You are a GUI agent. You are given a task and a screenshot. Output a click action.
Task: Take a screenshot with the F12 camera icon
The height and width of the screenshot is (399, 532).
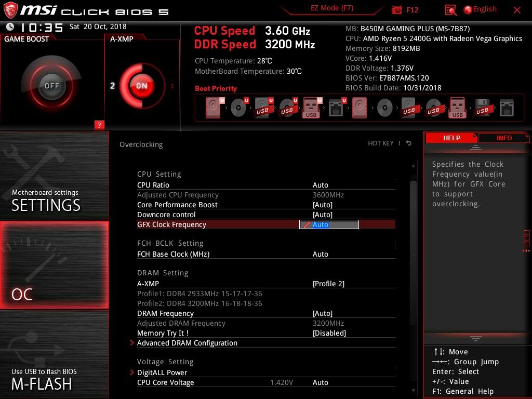coord(396,10)
